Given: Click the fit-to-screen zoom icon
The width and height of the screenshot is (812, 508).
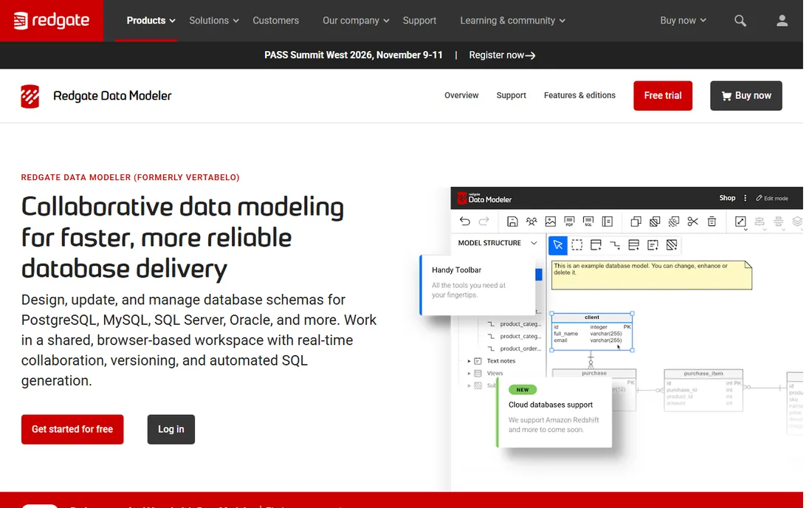Looking at the screenshot, I should point(740,222).
